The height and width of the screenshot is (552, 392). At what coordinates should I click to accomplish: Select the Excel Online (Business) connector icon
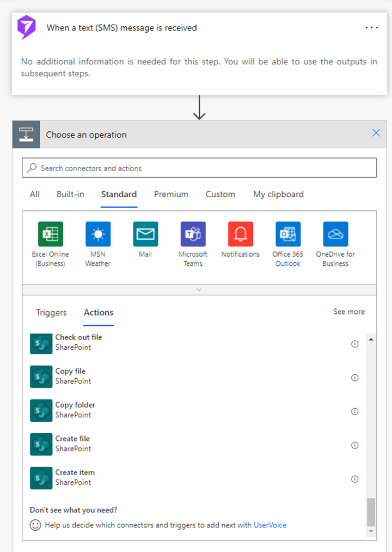coord(50,234)
